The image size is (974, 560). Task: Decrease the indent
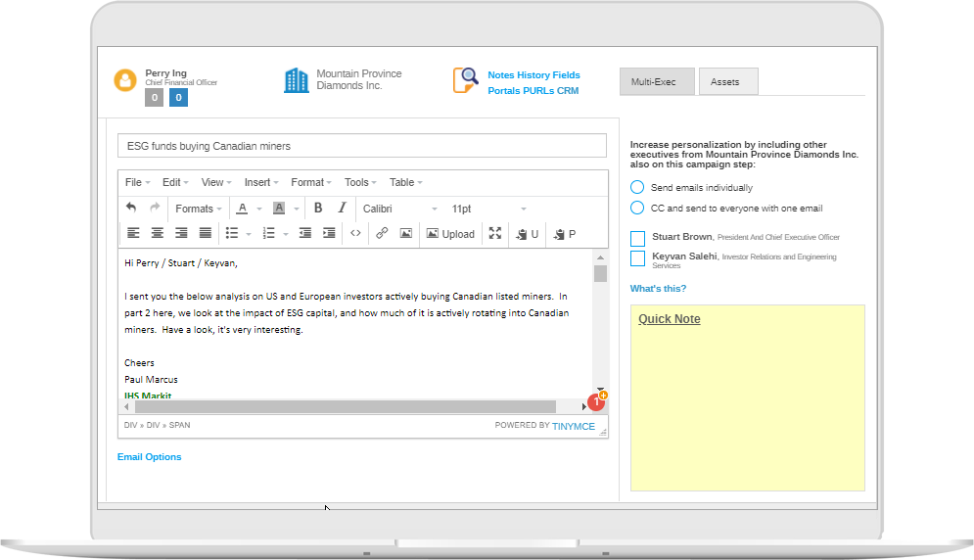pyautogui.click(x=305, y=233)
